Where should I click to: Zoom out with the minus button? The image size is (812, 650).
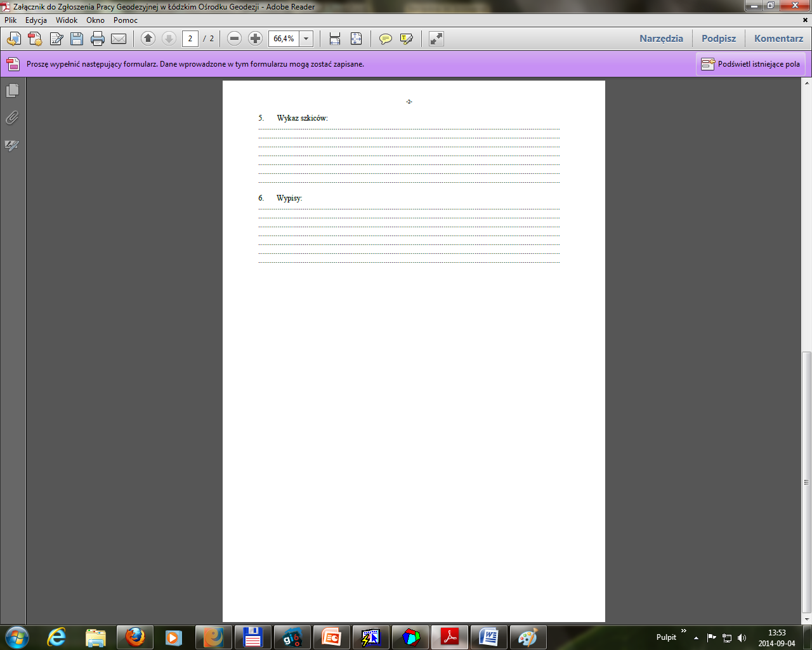[x=234, y=39]
